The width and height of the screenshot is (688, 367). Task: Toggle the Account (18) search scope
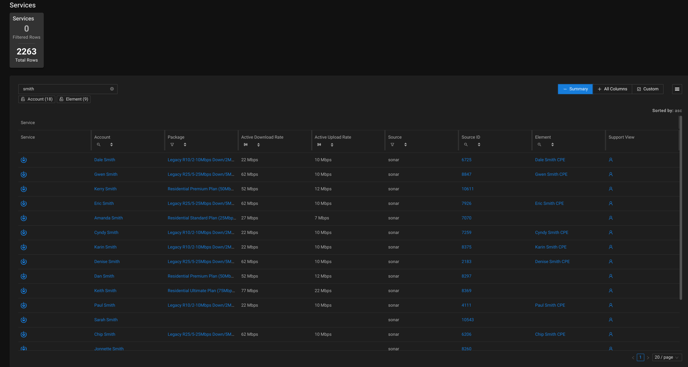pyautogui.click(x=36, y=99)
